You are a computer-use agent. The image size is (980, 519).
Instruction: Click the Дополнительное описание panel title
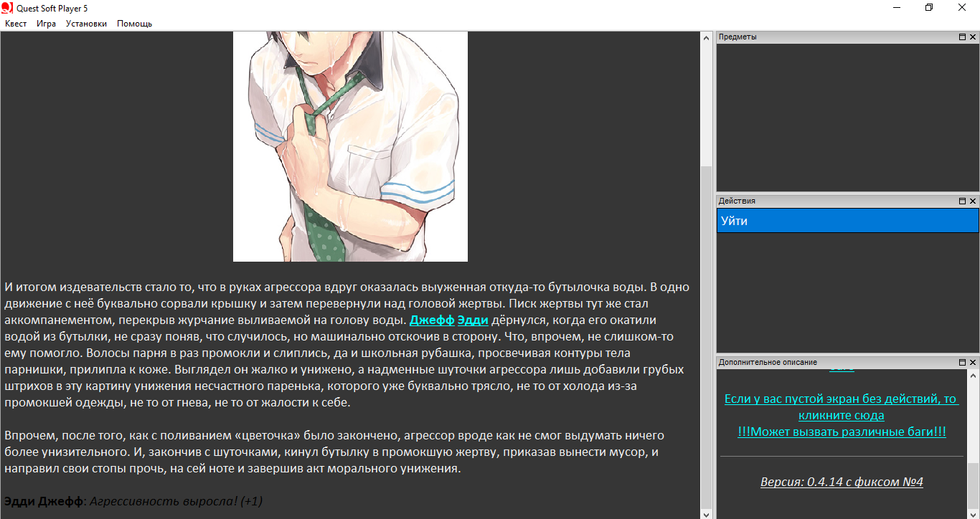point(768,363)
